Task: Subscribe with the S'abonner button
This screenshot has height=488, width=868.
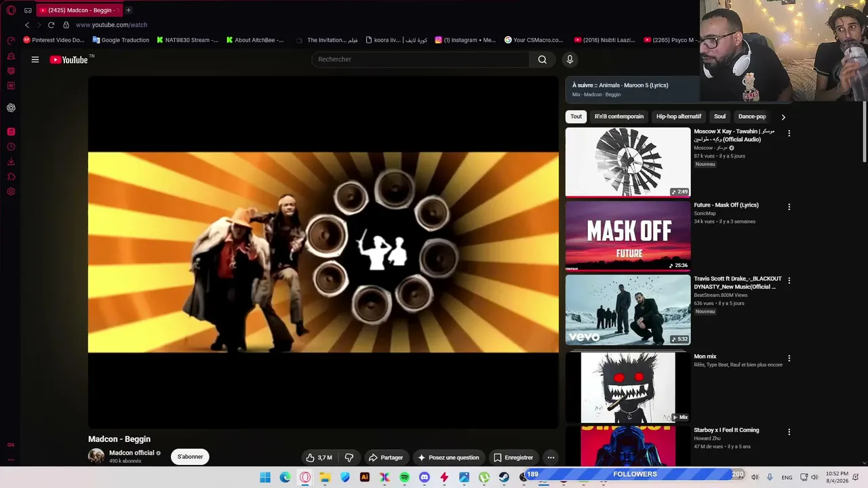Action: tap(190, 457)
